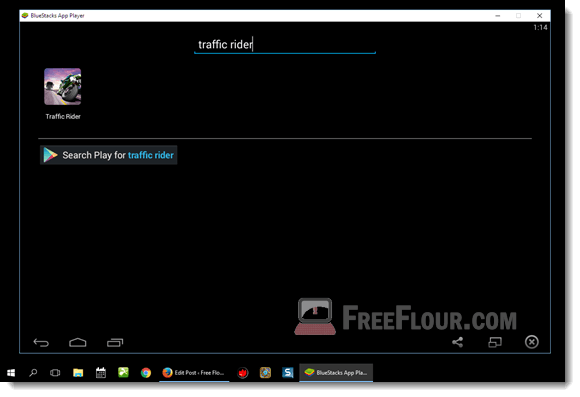Tap the Android home button

(78, 343)
